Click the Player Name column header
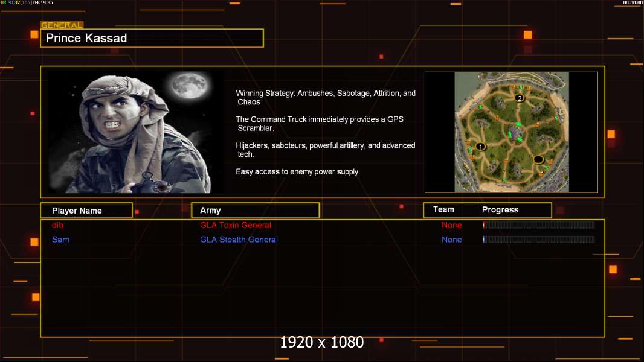This screenshot has height=362, width=644. [86, 211]
